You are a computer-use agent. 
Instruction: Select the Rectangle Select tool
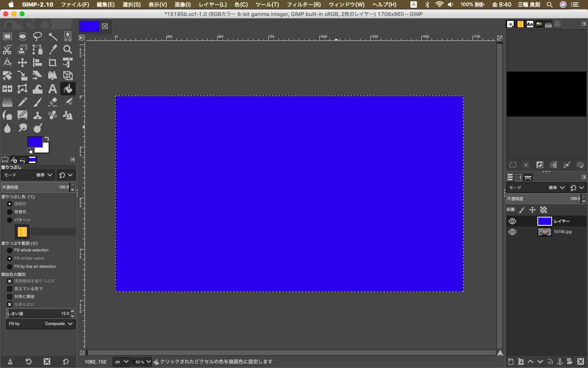click(x=7, y=36)
